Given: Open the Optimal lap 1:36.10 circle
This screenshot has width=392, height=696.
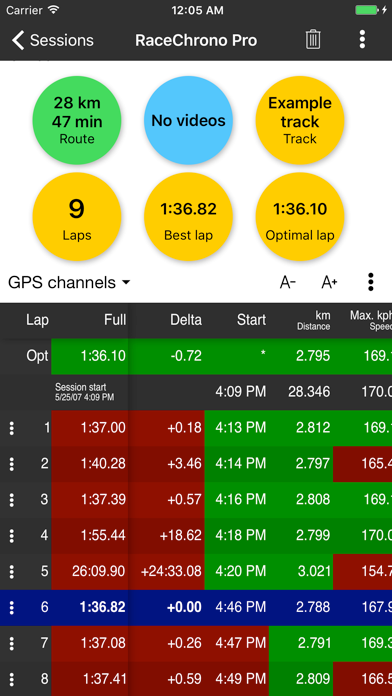Looking at the screenshot, I should [x=300, y=217].
